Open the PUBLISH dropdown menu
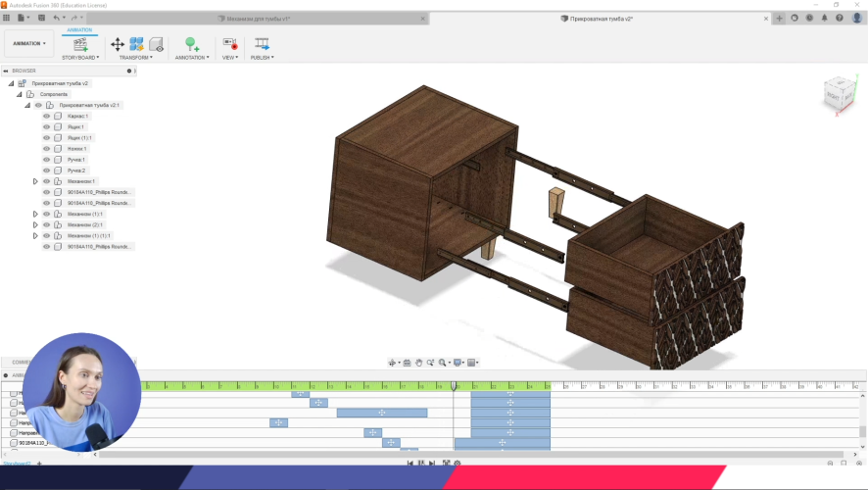Viewport: 868px width, 490px height. (263, 58)
